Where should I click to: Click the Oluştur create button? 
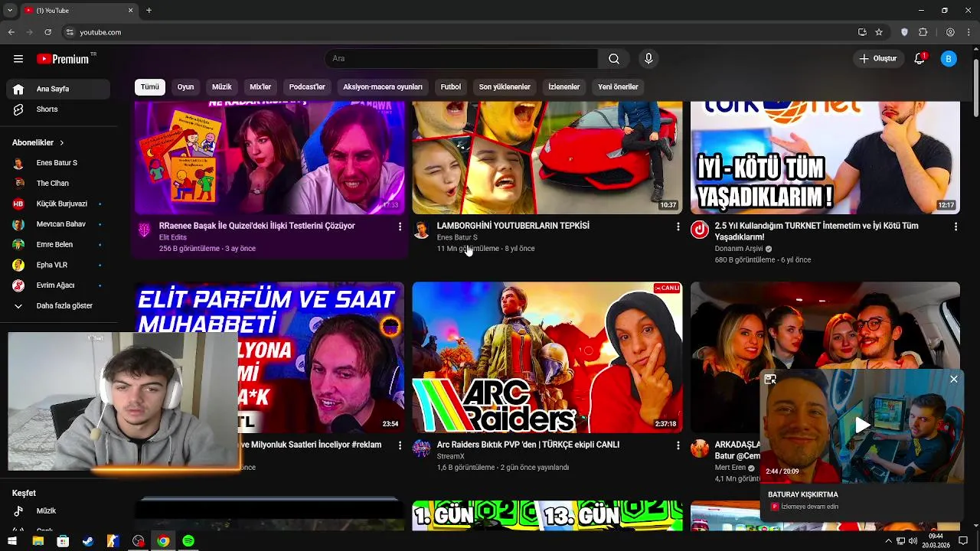click(x=877, y=59)
